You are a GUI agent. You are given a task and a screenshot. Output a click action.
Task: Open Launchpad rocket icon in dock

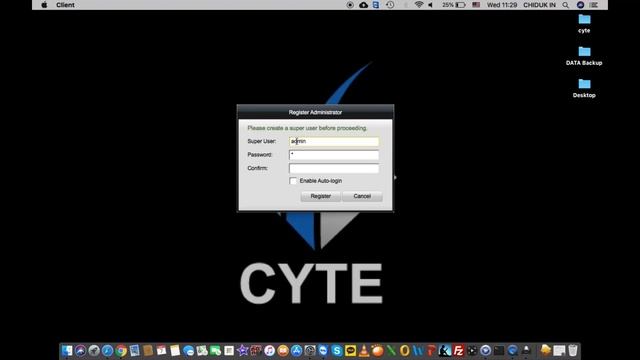click(94, 350)
